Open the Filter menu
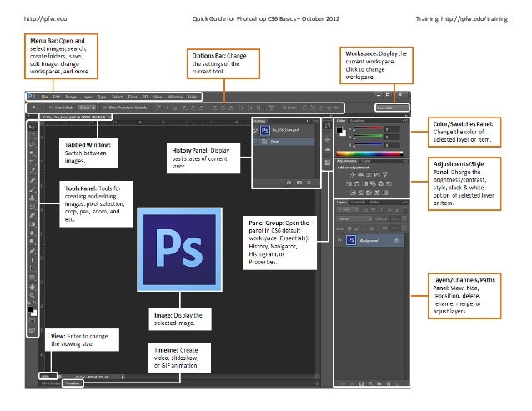 coord(133,97)
